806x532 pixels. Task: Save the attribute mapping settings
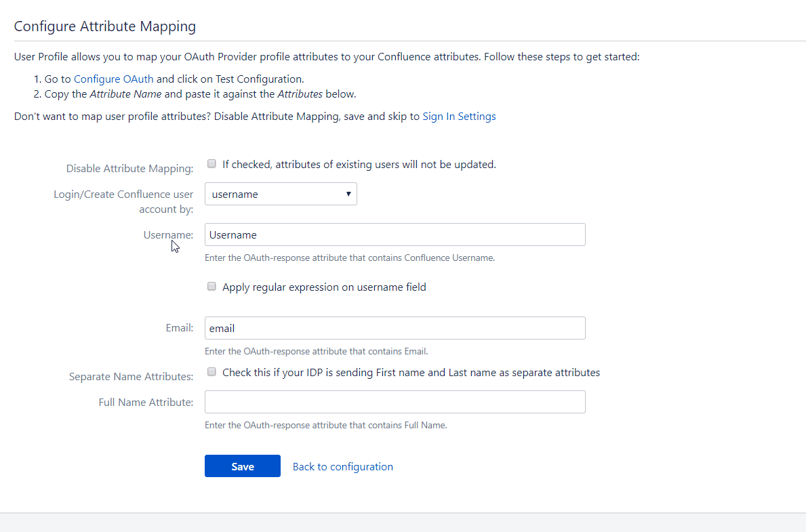[243, 466]
